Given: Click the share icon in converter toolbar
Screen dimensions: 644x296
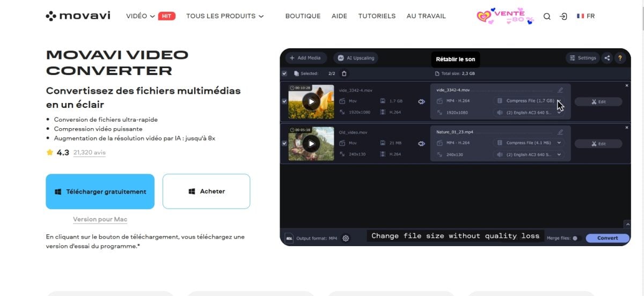Looking at the screenshot, I should point(607,58).
